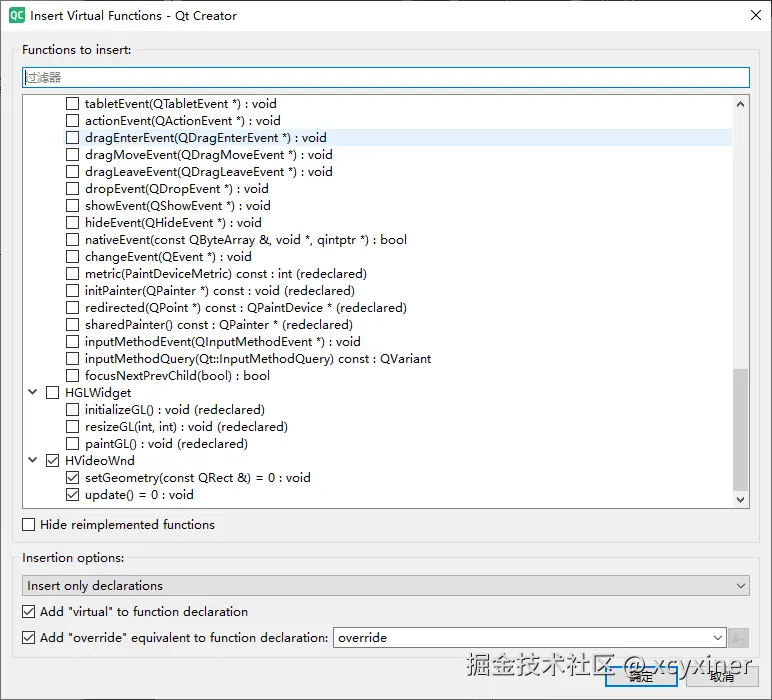
Task: Uncheck Add "virtual" to function declaration
Action: (x=29, y=612)
